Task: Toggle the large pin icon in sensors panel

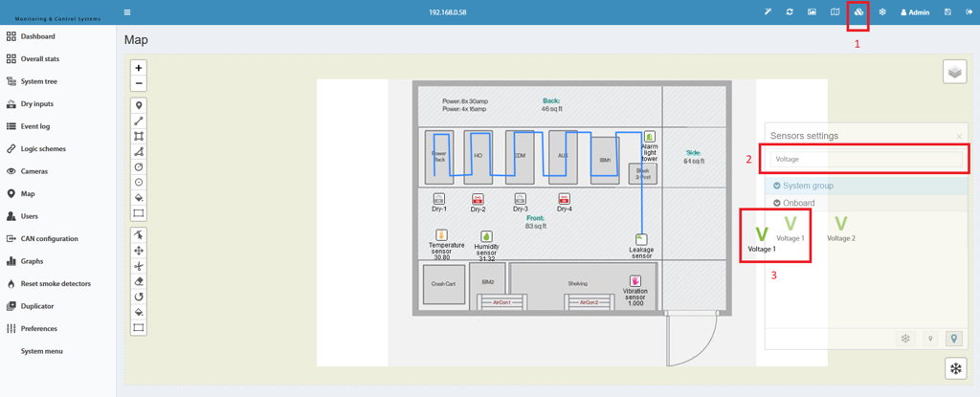Action: tap(954, 339)
